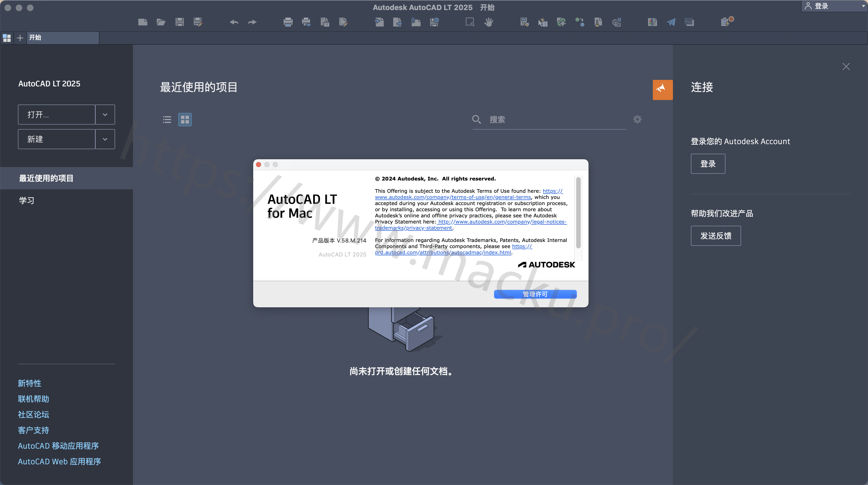Switch recent items to grid view
The height and width of the screenshot is (485, 868).
[185, 120]
